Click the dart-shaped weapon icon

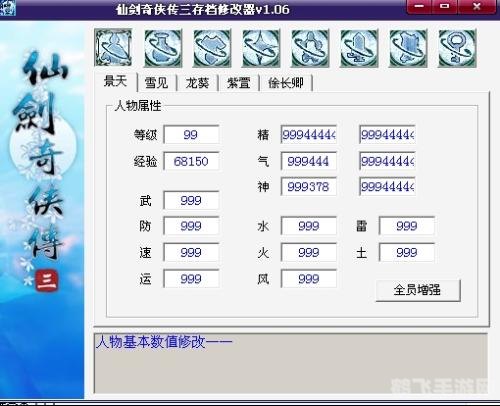261,48
